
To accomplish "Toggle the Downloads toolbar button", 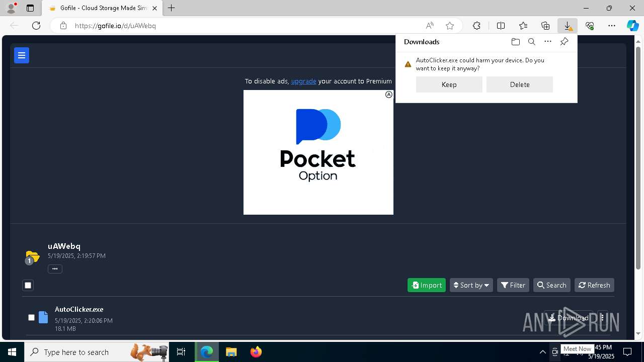I will (568, 26).
